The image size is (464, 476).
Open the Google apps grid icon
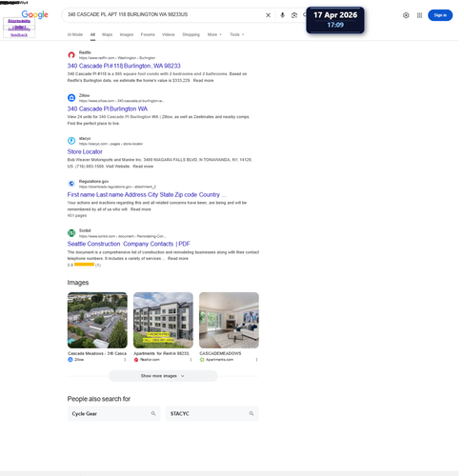pyautogui.click(x=419, y=15)
